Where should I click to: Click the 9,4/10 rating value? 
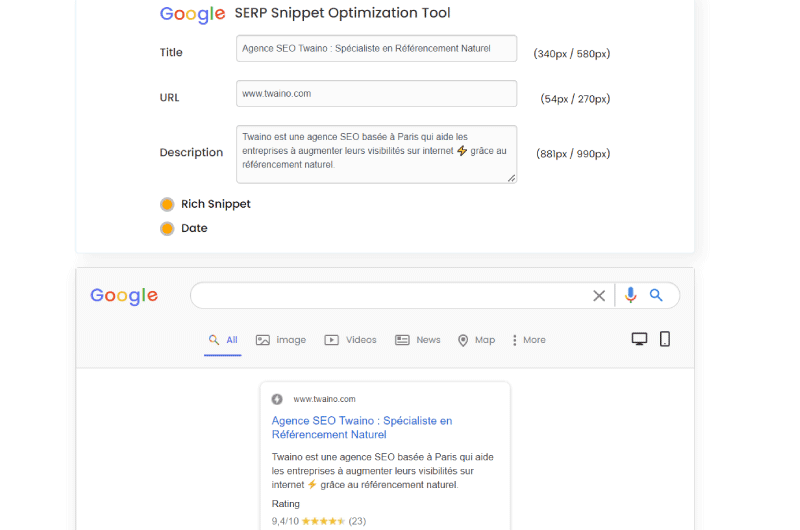point(285,521)
